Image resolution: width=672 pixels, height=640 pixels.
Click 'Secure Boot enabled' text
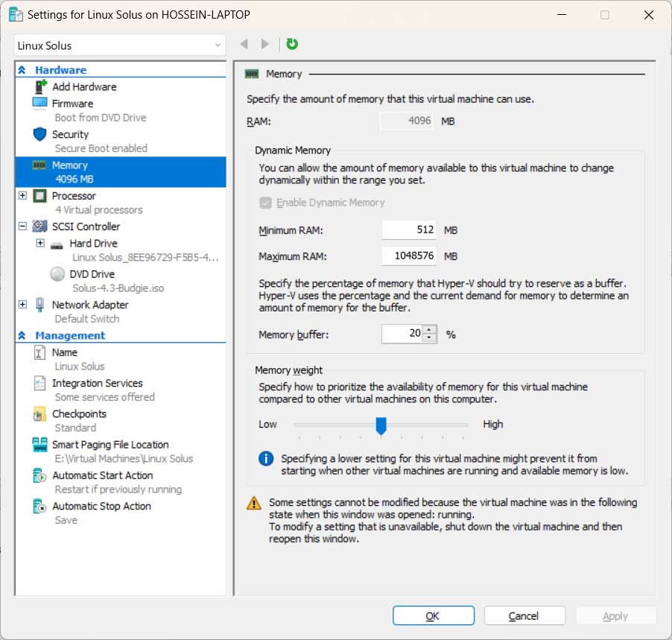pos(101,148)
